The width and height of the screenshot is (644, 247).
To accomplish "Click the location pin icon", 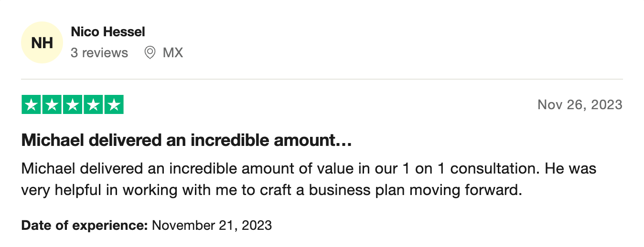I will pos(150,52).
